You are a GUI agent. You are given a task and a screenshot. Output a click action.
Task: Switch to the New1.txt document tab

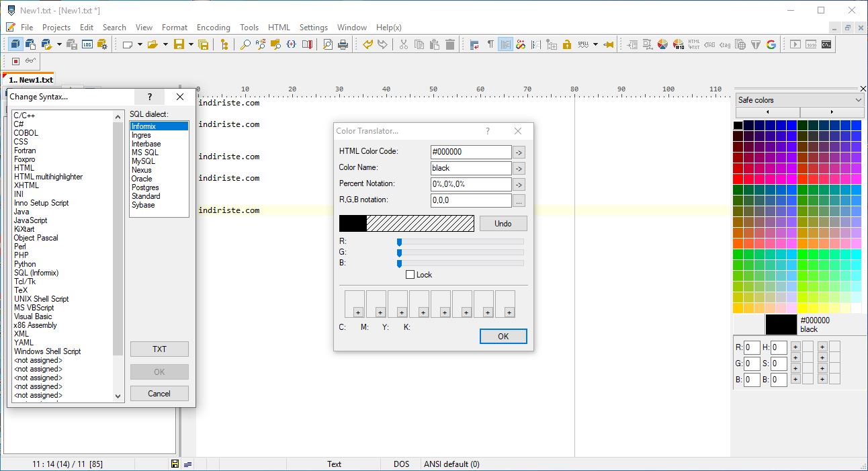29,79
